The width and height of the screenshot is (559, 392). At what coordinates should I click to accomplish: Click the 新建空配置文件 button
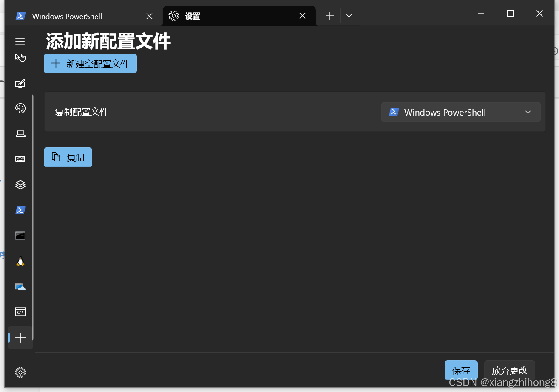pos(90,63)
